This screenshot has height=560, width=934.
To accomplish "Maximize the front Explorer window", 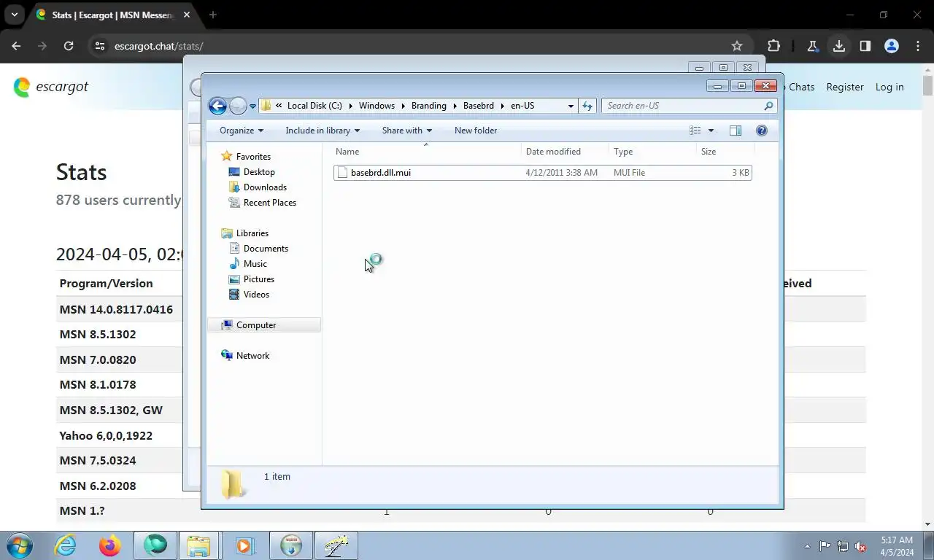I will (x=741, y=86).
